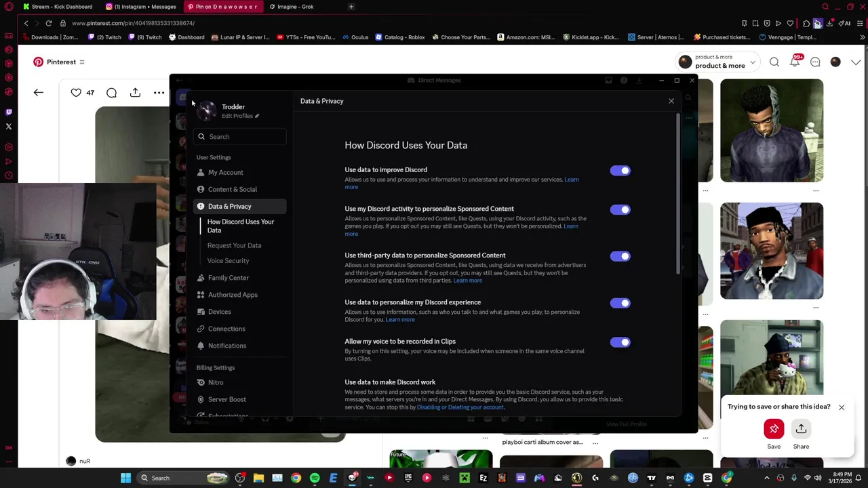868x488 pixels.
Task: Toggle Discord activity personalize Sponsored Content switch
Action: [x=620, y=209]
